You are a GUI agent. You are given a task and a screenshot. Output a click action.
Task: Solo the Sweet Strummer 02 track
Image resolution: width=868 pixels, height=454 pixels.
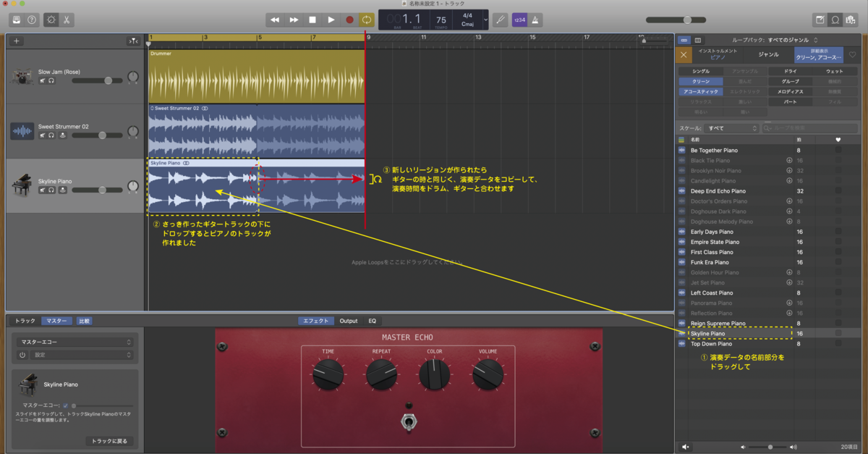tap(51, 135)
